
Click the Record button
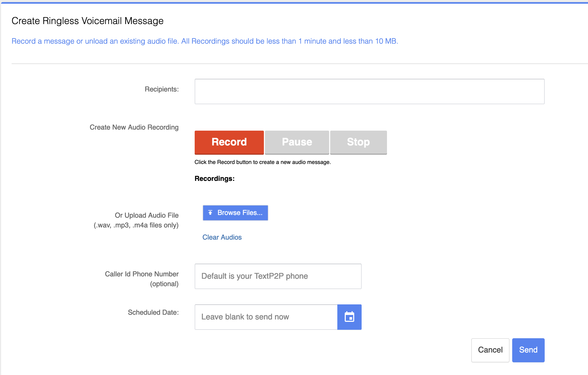(x=229, y=142)
